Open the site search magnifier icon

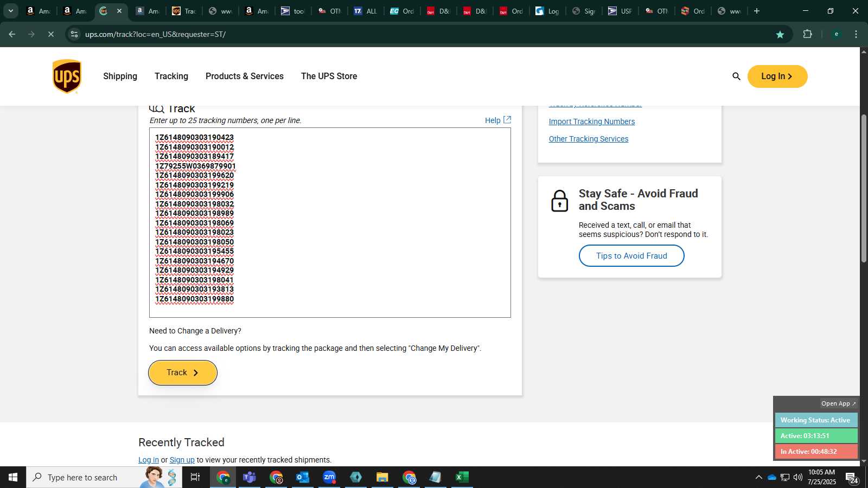click(x=736, y=76)
